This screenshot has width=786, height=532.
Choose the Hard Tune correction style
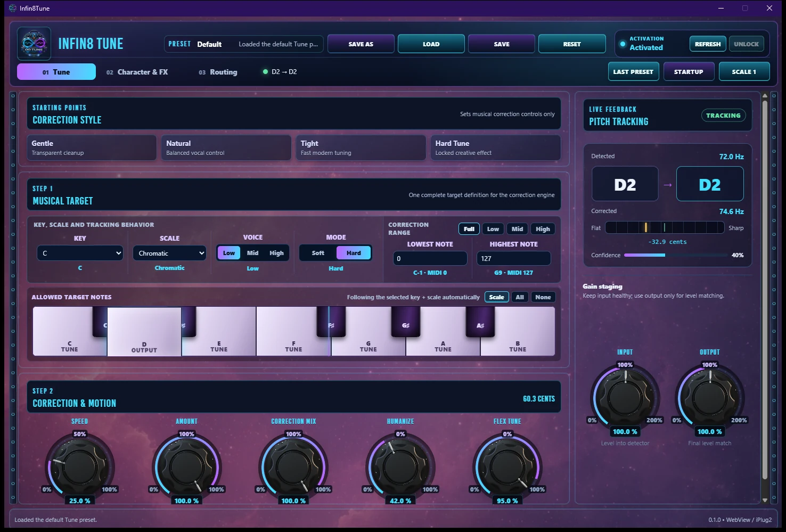[496, 148]
